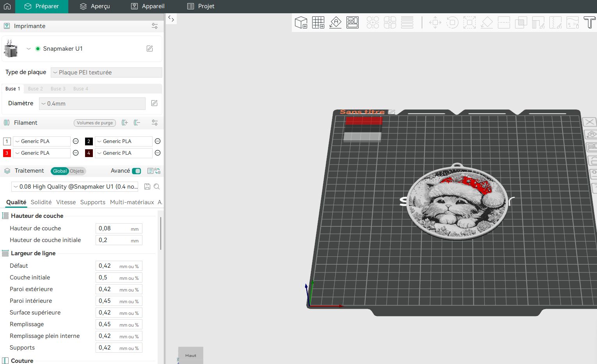Open the compare presets icon
The height and width of the screenshot is (364, 597).
[x=158, y=171]
